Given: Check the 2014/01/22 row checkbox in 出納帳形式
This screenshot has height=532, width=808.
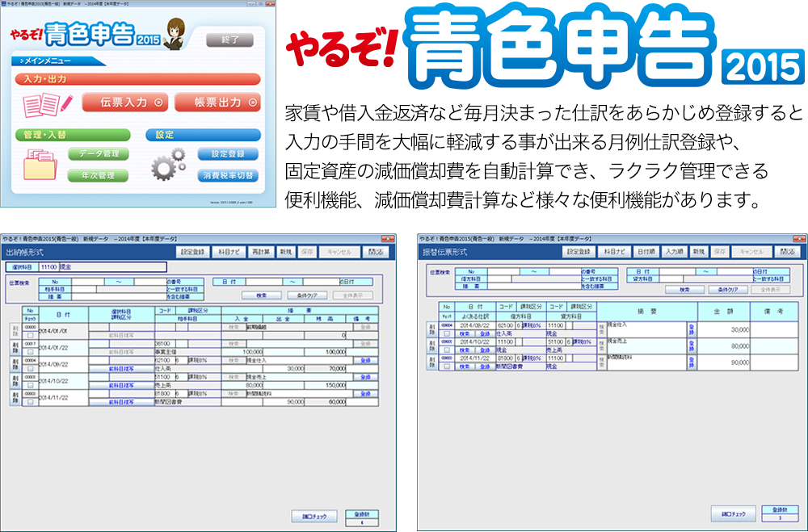Looking at the screenshot, I should pos(31,352).
